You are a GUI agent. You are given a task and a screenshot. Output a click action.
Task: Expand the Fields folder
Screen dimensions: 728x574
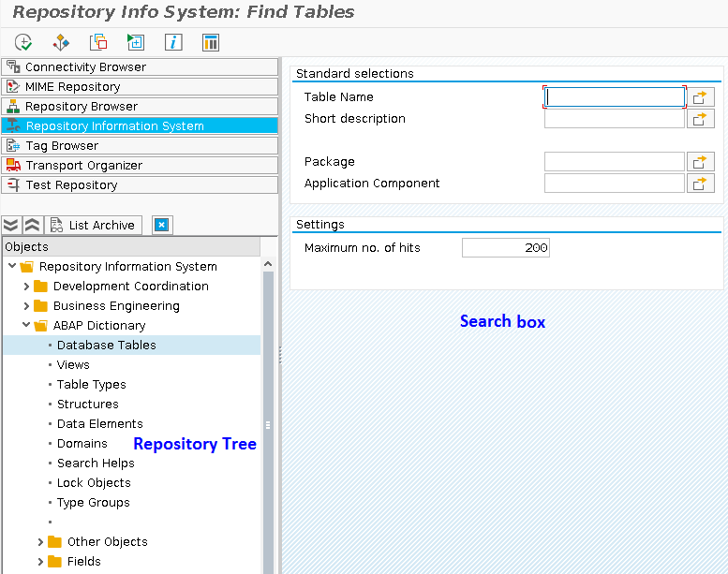[40, 562]
